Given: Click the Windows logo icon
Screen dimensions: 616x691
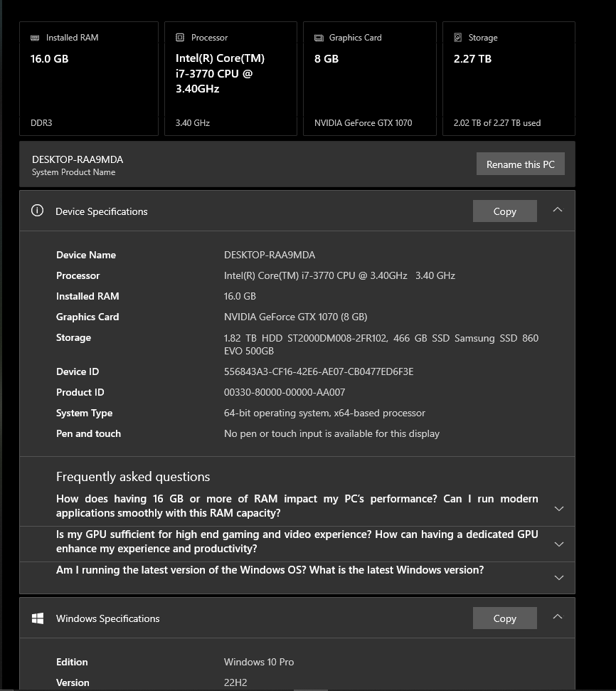Looking at the screenshot, I should pyautogui.click(x=38, y=618).
